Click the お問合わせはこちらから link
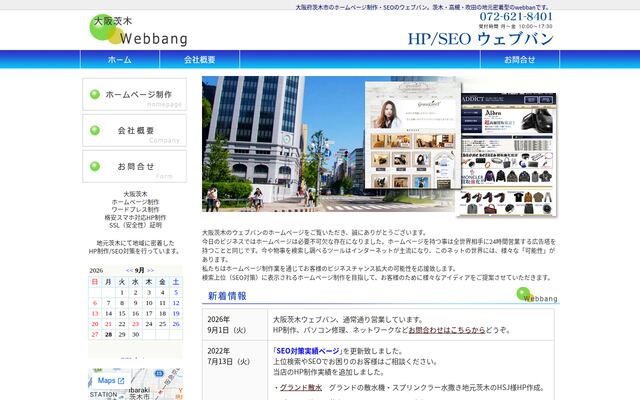The width and height of the screenshot is (640, 400). click(x=447, y=330)
